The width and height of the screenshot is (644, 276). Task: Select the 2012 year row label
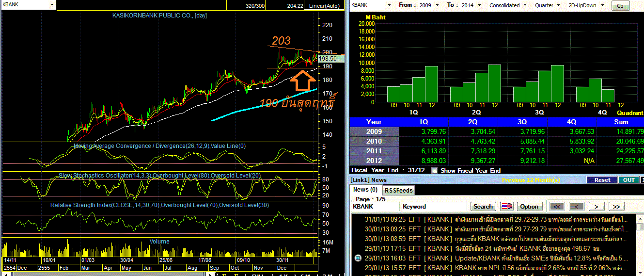(374, 161)
